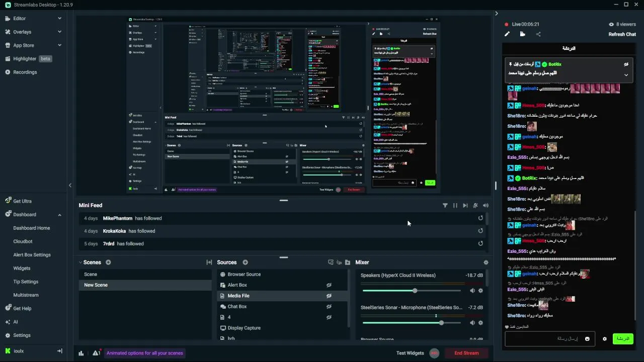Viewport: 644px width, 362px height.
Task: Add a source folder
Action: click(x=347, y=262)
